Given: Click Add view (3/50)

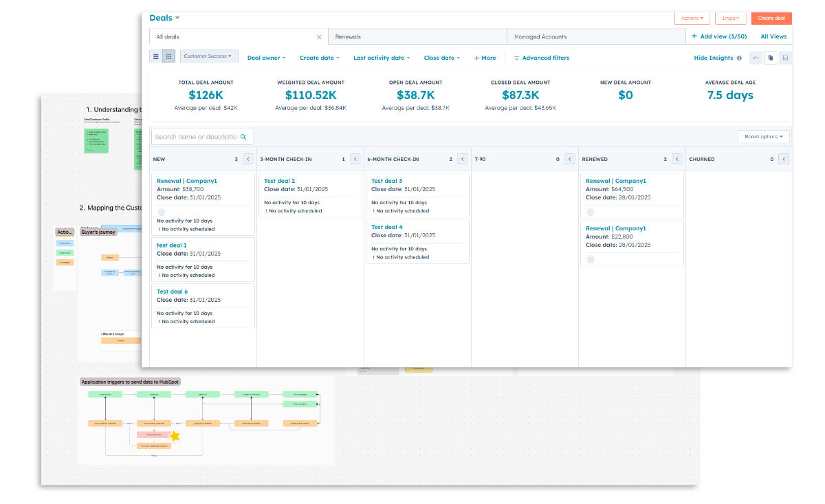Looking at the screenshot, I should click(719, 37).
